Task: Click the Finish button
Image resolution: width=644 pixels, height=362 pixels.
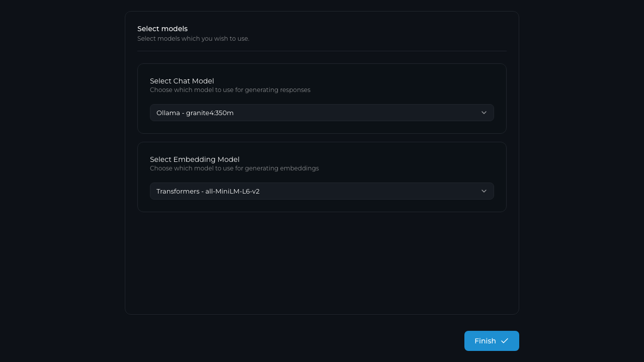Action: point(492,341)
